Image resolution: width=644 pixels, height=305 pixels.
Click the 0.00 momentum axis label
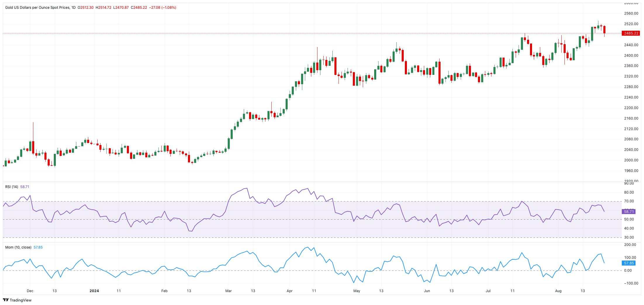pyautogui.click(x=628, y=270)
